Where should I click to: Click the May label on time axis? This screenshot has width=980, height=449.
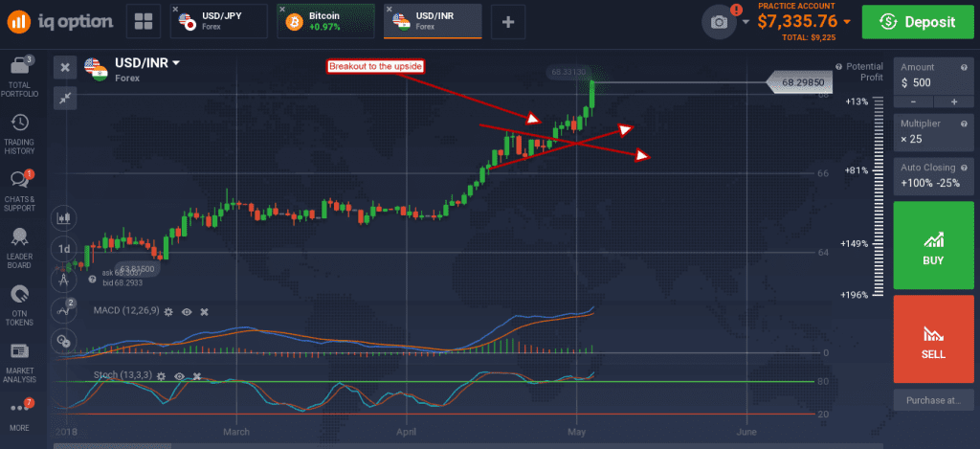576,432
